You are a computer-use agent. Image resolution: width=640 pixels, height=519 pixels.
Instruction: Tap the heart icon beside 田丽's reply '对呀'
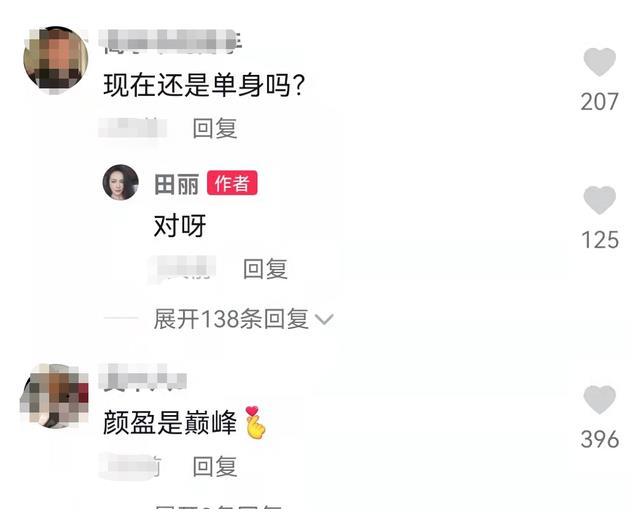coord(600,200)
